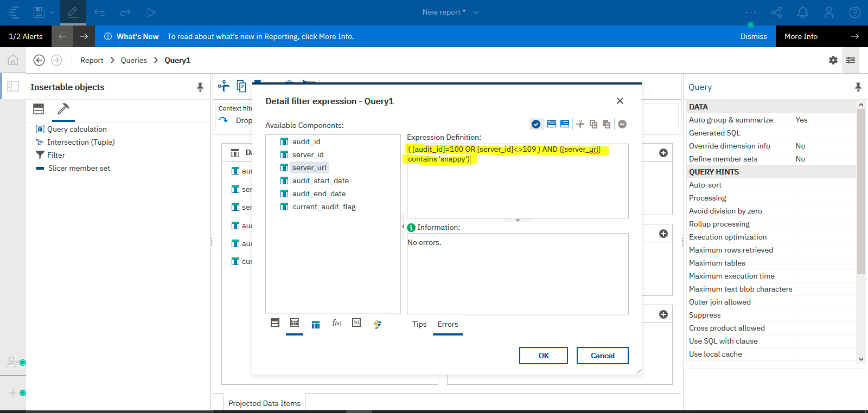Close the Detail filter expression dialog

(620, 101)
